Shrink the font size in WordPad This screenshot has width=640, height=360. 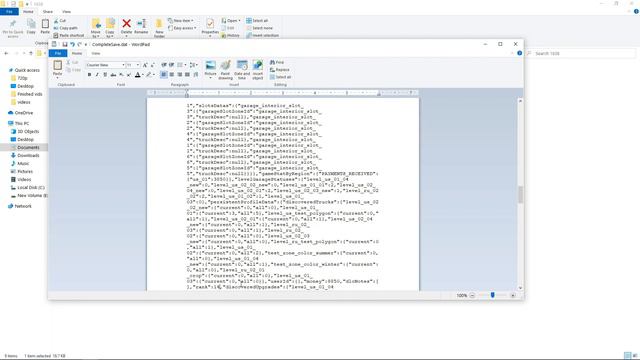[x=153, y=65]
